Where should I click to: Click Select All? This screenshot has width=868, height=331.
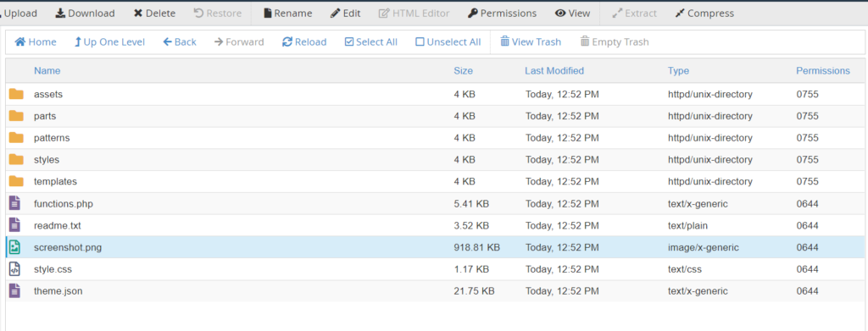coord(371,42)
